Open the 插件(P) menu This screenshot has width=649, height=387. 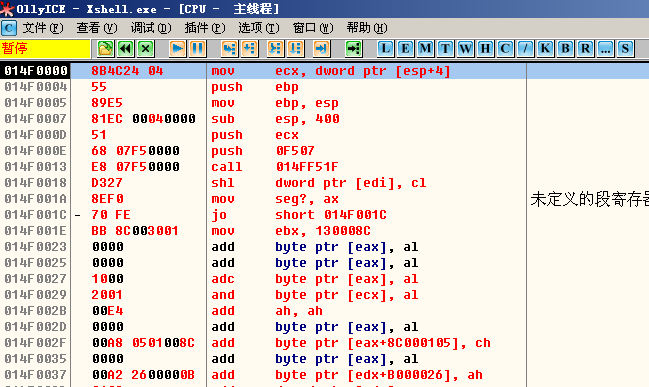204,28
